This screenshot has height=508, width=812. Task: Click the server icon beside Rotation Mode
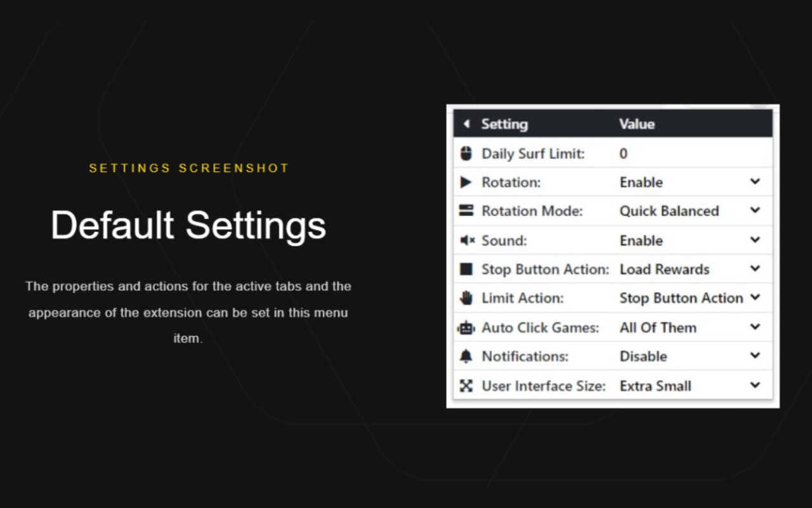click(x=466, y=211)
